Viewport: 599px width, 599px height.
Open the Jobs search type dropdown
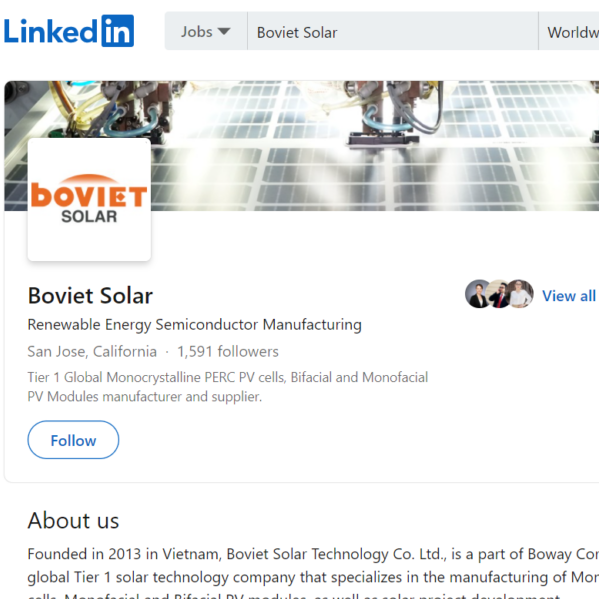coord(206,31)
